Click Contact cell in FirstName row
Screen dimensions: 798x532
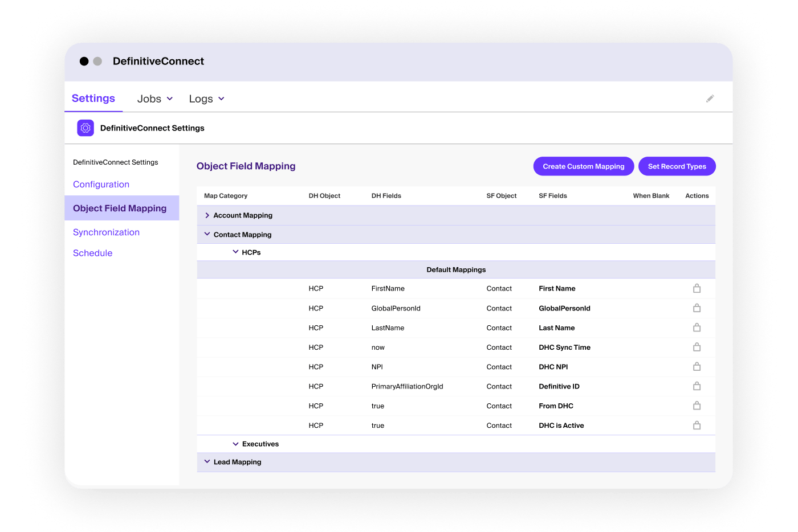point(499,289)
